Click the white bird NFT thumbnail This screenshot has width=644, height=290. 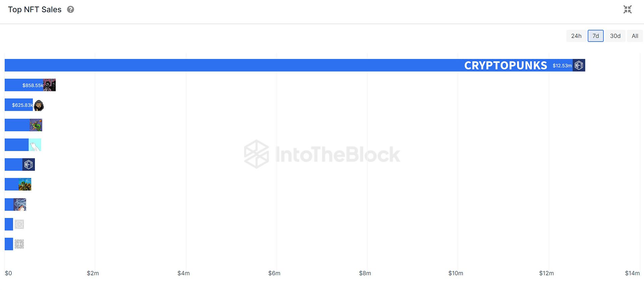(35, 145)
